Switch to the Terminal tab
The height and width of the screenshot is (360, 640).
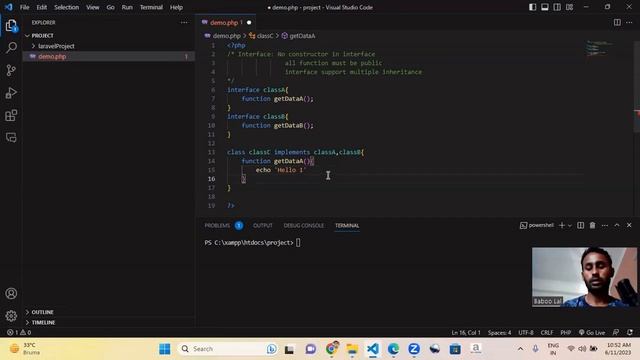(x=347, y=225)
